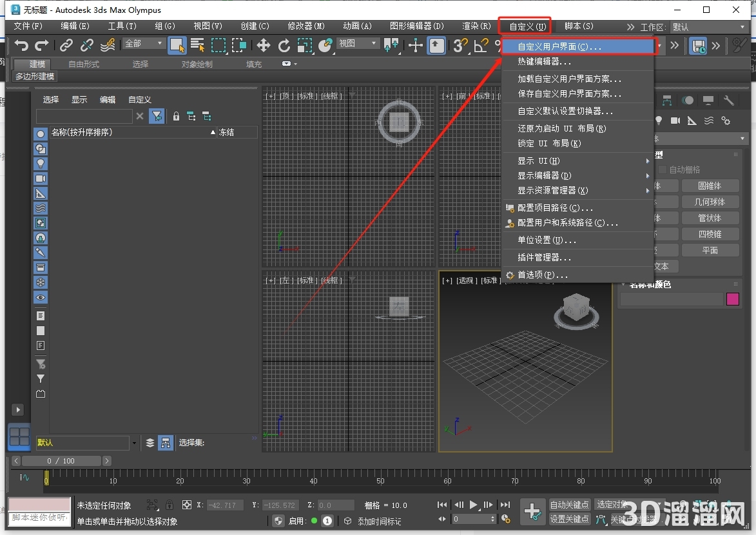Click the X coordinate field
This screenshot has width=756, height=535.
[x=224, y=505]
